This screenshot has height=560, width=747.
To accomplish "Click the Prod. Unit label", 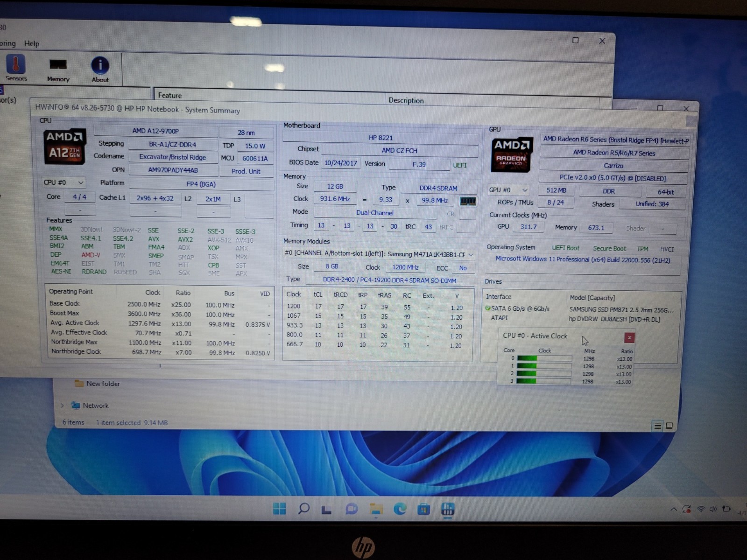I will pos(246,171).
